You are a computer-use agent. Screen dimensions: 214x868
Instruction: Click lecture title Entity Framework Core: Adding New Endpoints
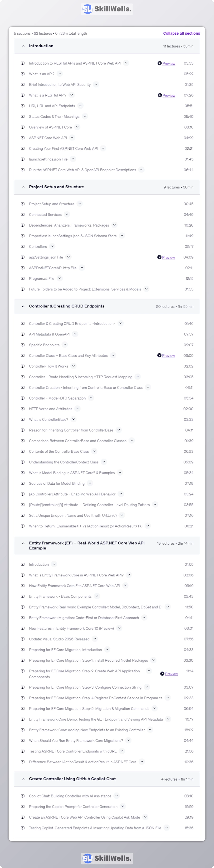[87, 730]
